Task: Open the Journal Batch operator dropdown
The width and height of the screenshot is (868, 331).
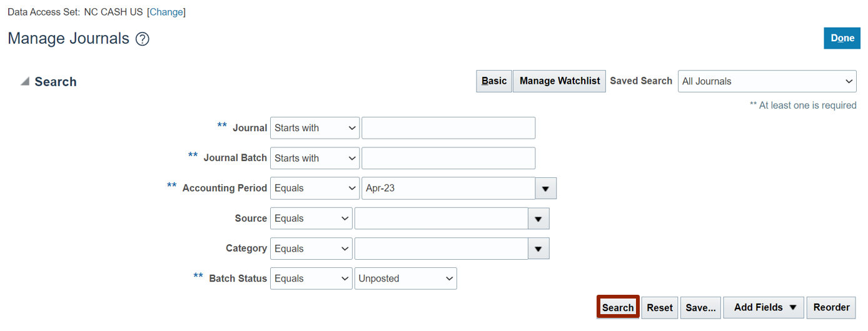Action: (x=315, y=158)
